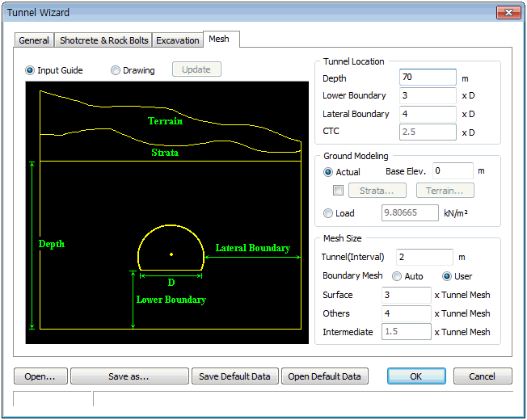
Task: Set Boundary Mesh to User
Action: click(447, 276)
